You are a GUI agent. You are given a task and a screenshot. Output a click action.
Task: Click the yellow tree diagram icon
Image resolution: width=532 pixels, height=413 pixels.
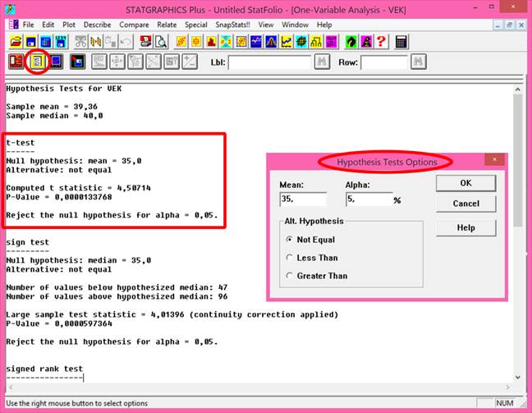click(x=316, y=42)
